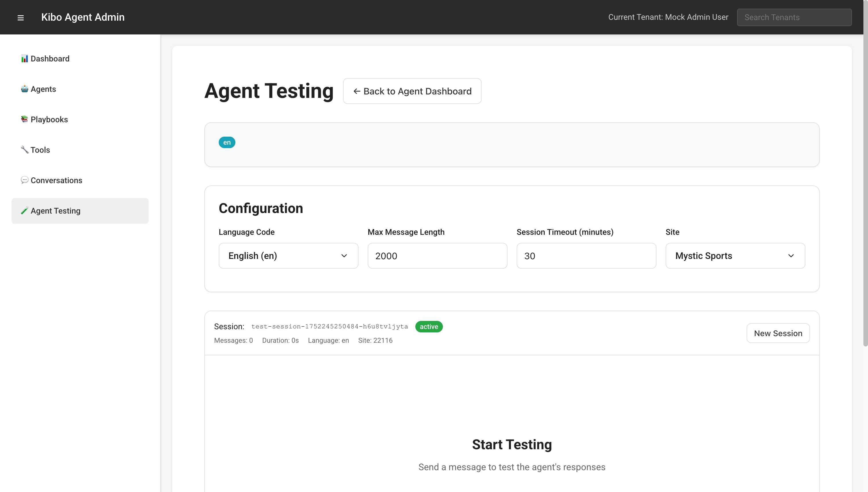Click the Language: en session text
The width and height of the screenshot is (868, 492).
[328, 340]
